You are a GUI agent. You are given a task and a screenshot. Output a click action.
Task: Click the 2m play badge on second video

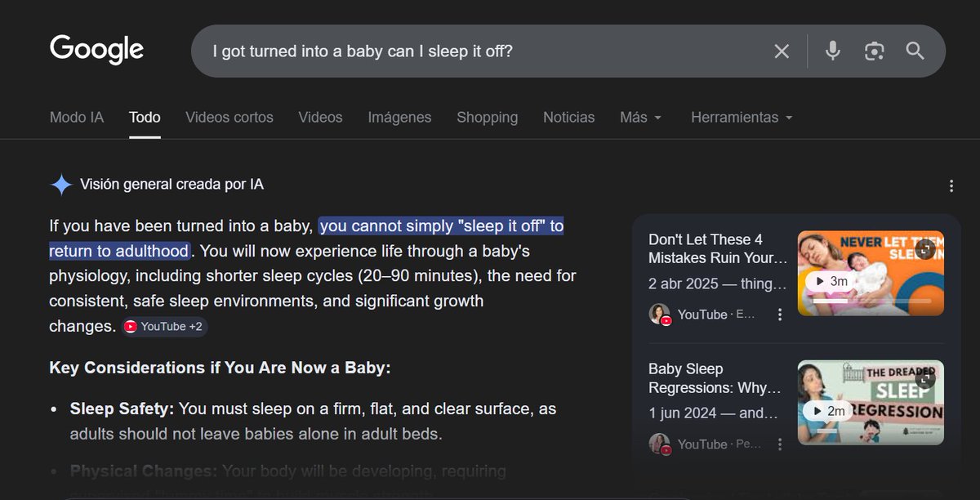tap(828, 411)
